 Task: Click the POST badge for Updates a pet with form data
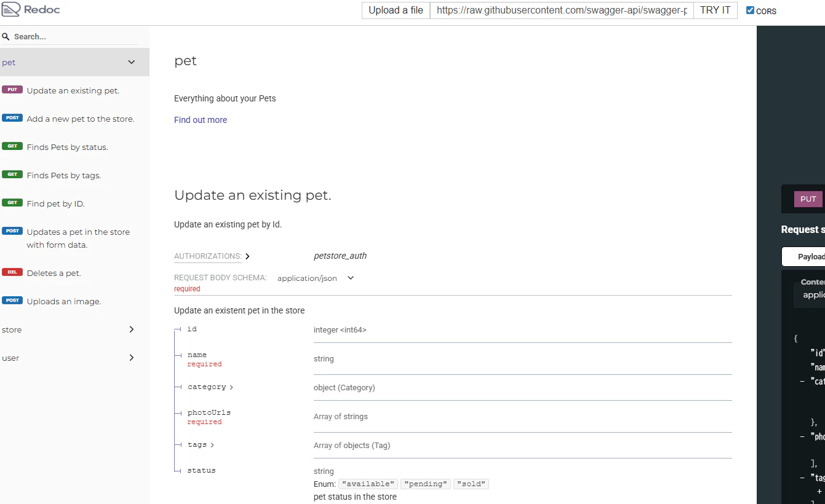12,231
